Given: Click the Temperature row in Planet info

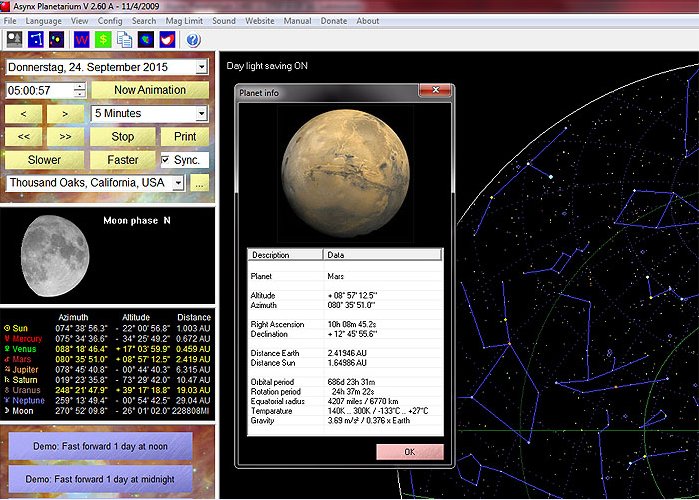Looking at the screenshot, I should point(345,411).
